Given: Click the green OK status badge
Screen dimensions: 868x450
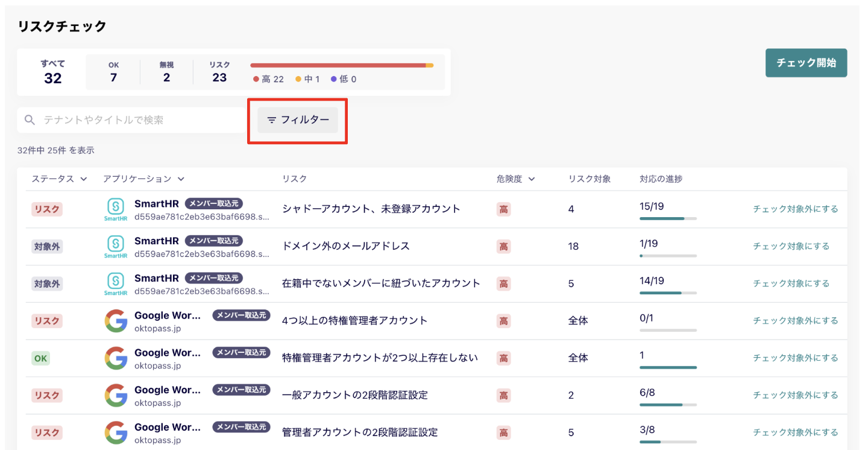Looking at the screenshot, I should click(x=40, y=358).
